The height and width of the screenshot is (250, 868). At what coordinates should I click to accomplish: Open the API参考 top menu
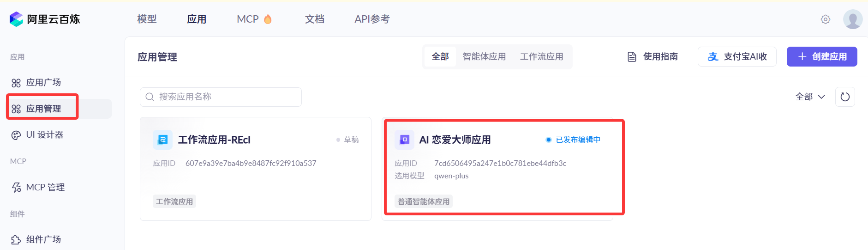372,19
